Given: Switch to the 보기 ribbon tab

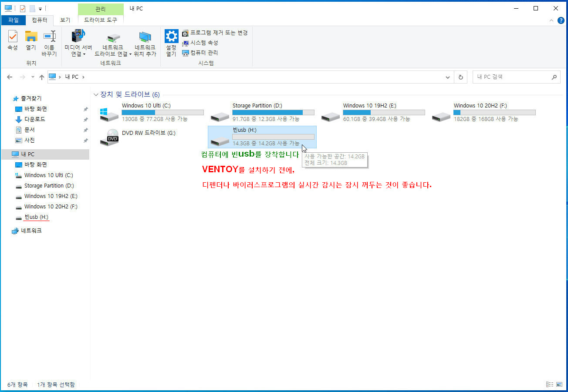Looking at the screenshot, I should click(x=65, y=20).
